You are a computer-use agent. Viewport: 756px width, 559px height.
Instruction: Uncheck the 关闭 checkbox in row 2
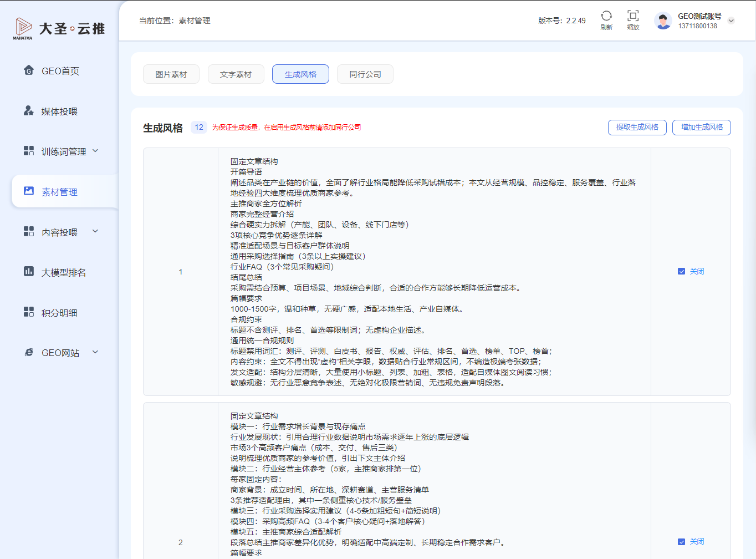tap(681, 542)
